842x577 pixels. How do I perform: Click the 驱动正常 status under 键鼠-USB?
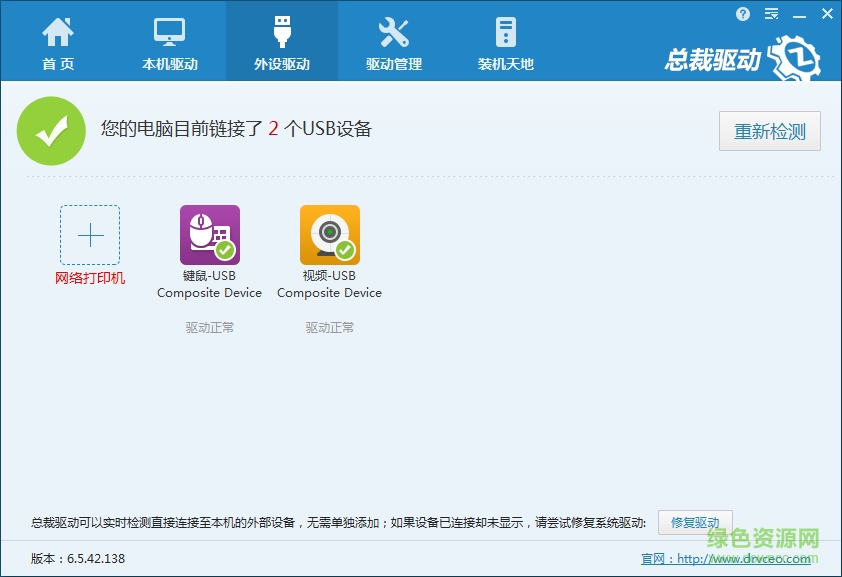coord(209,327)
